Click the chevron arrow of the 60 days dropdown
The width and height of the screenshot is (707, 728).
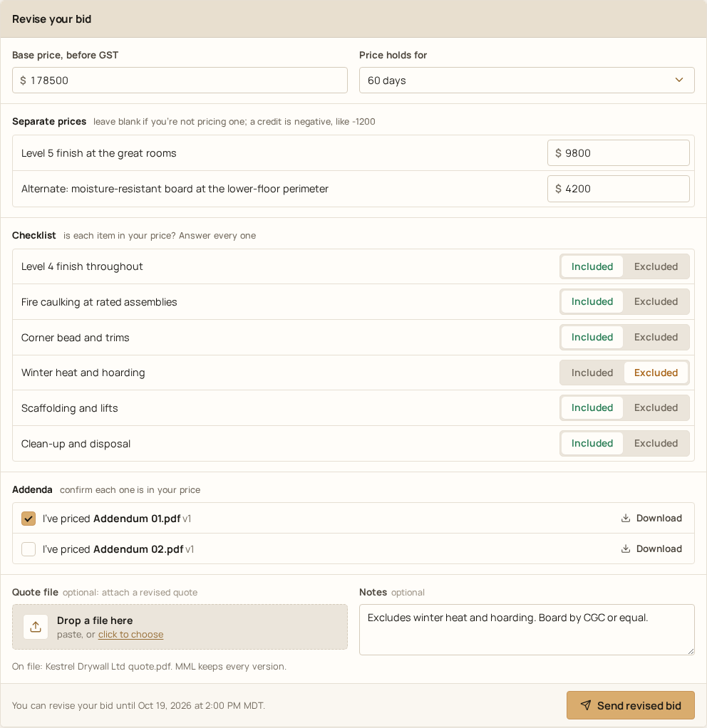click(x=679, y=80)
